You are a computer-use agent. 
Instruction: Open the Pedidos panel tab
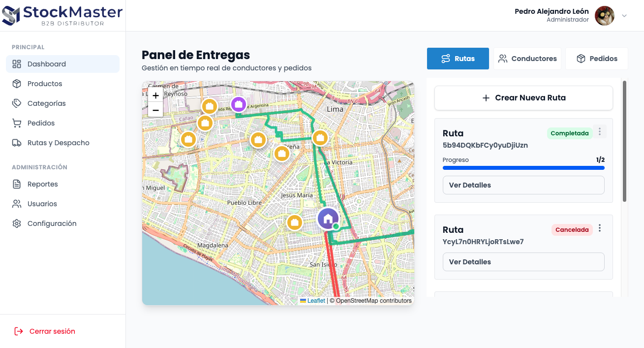(596, 58)
